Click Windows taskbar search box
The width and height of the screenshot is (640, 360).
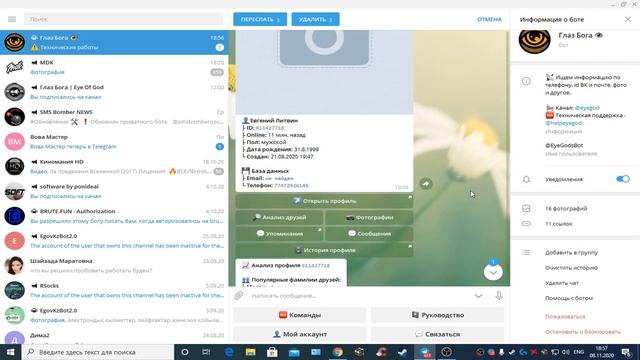98,352
